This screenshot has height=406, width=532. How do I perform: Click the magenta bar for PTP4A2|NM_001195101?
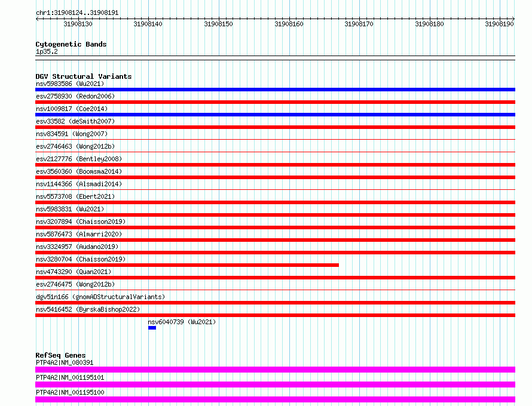[275, 385]
